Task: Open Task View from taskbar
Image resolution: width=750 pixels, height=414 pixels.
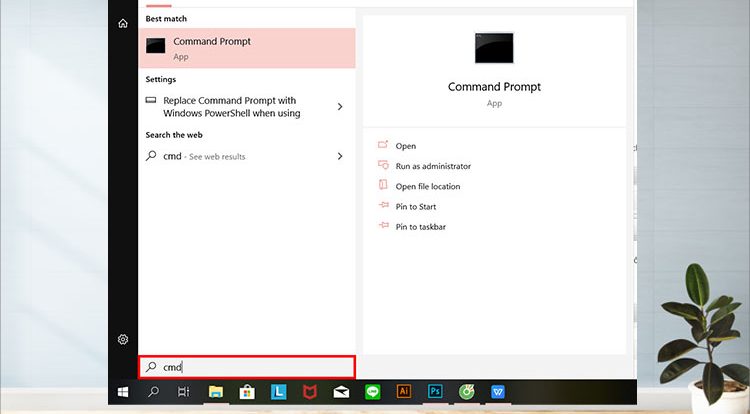Action: point(184,392)
